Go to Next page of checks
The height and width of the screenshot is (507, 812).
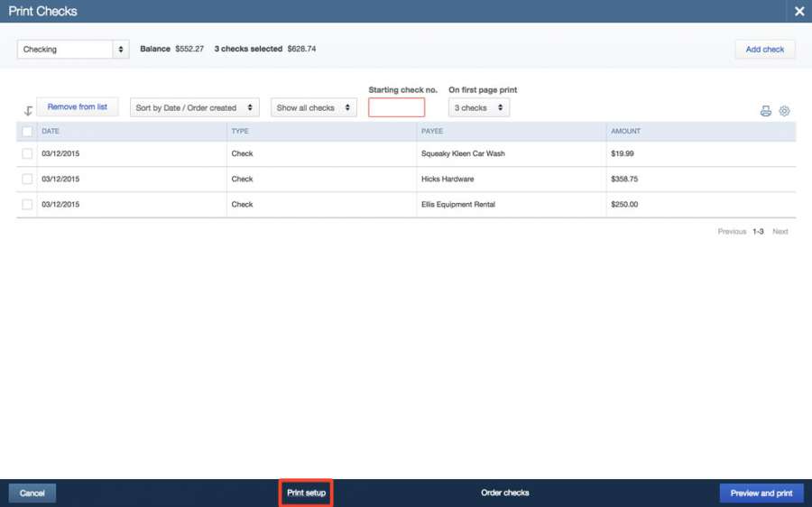[x=780, y=232]
